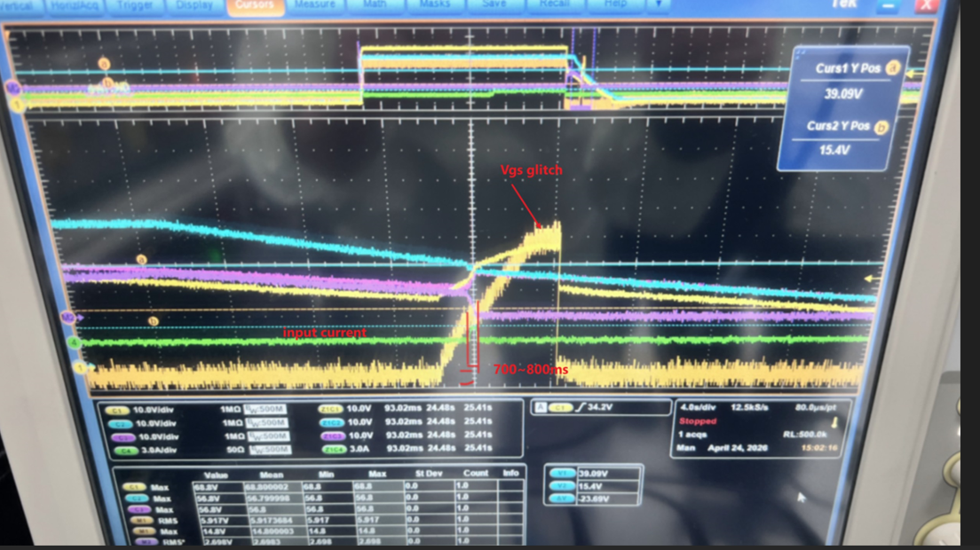Click the V2 cursor readout badge
The image size is (980, 550).
(561, 486)
